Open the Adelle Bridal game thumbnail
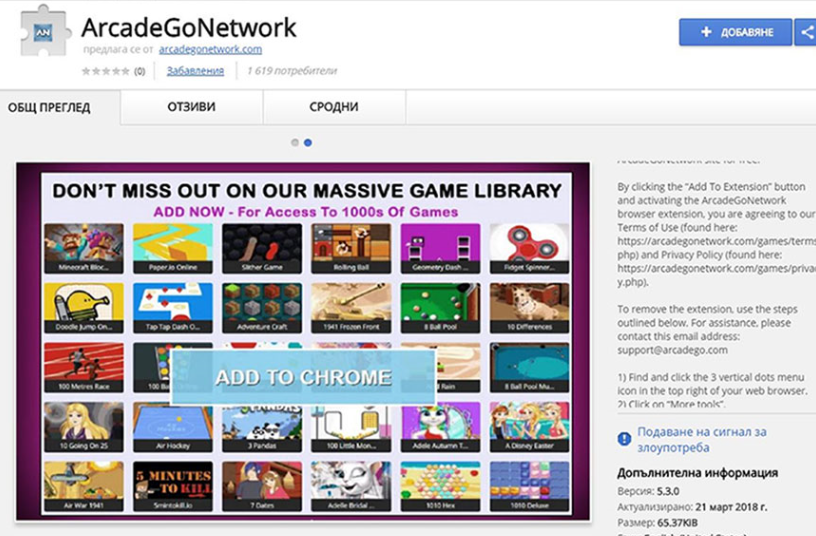816x536 pixels. (351, 486)
